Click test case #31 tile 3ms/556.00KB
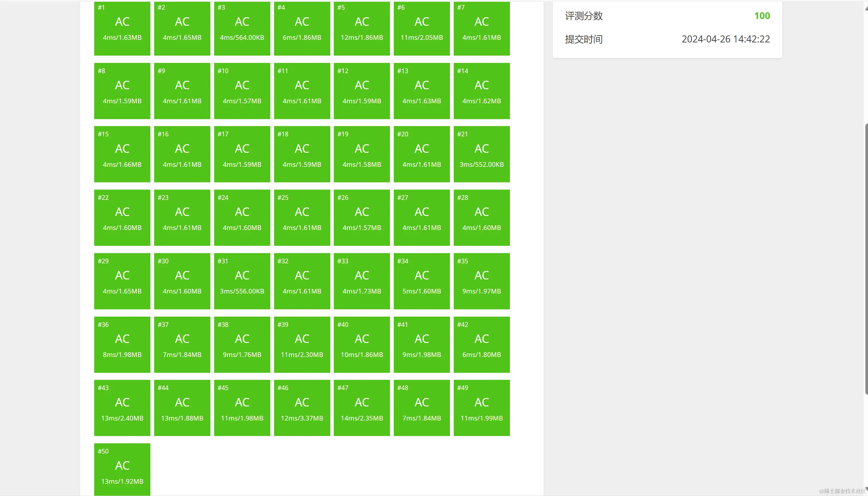The width and height of the screenshot is (868, 496). 242,281
